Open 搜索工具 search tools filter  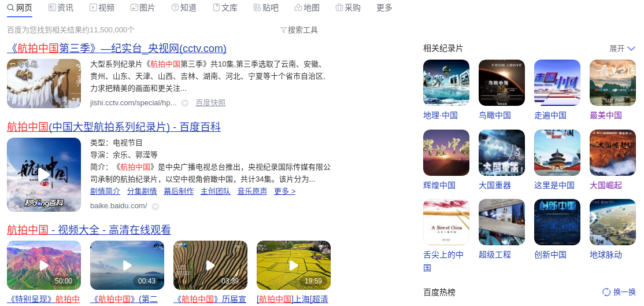[299, 30]
